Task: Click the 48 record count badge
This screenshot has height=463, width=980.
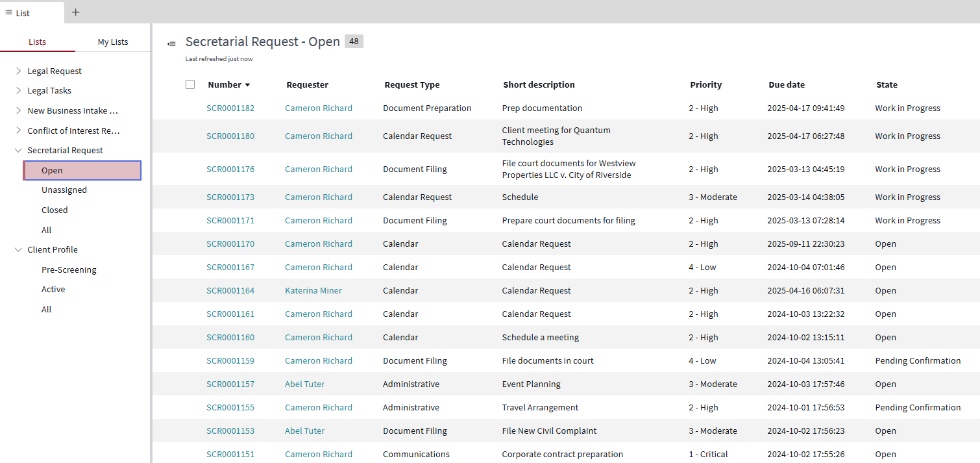Action: [x=354, y=42]
